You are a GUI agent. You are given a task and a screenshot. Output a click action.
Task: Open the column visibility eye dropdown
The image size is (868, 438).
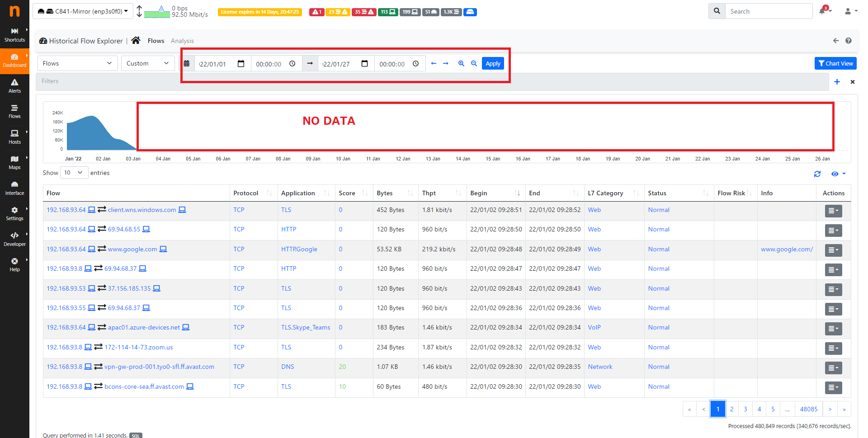pos(837,174)
